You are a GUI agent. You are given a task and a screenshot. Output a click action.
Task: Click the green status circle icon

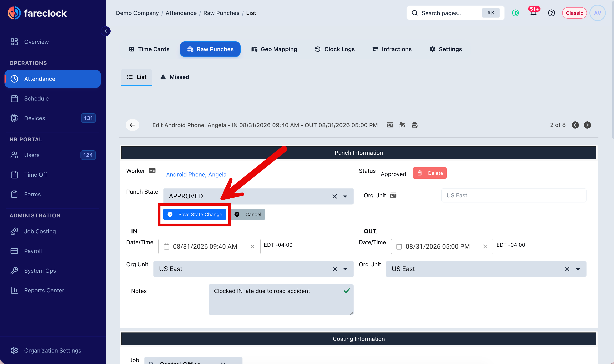(515, 13)
